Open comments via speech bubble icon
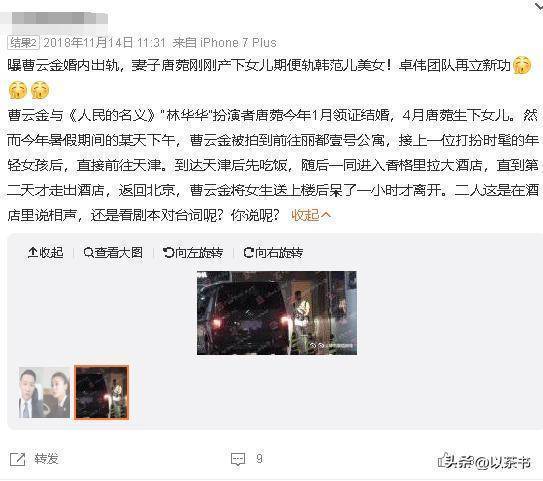This screenshot has width=543, height=481. click(x=238, y=459)
